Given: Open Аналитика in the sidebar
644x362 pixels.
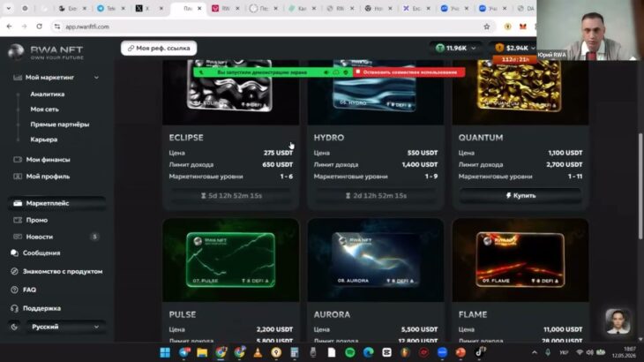Looking at the screenshot, I should pos(48,94).
